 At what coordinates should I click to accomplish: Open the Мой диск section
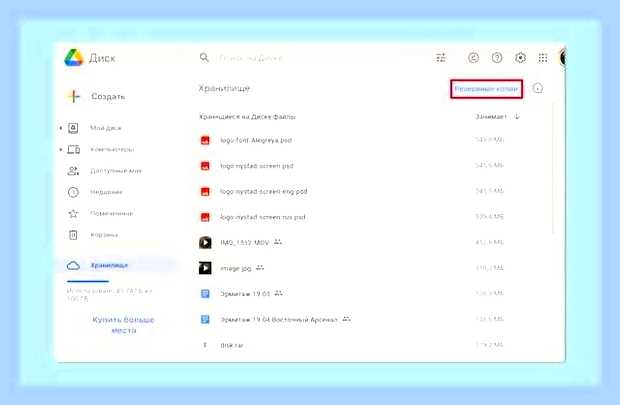[x=106, y=128]
